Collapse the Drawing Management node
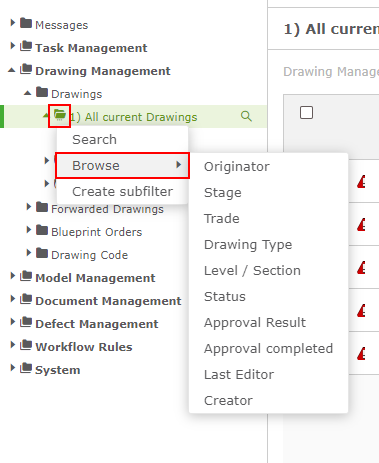 point(12,70)
